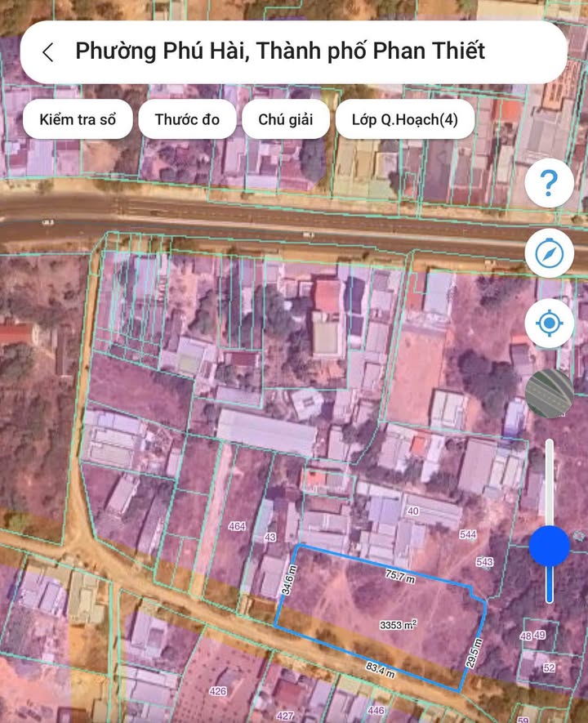The image size is (588, 723).
Task: Select parcel number 446
Action: tap(376, 711)
